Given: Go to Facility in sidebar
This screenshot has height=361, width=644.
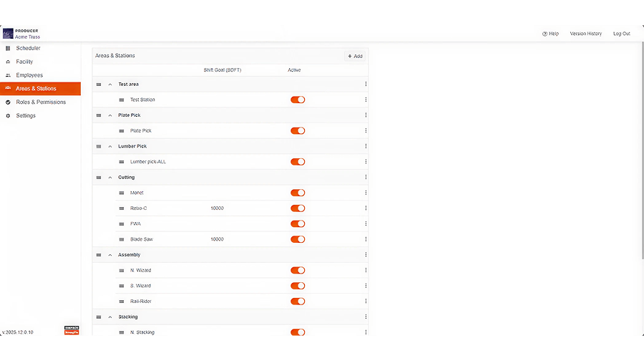Looking at the screenshot, I should click(40, 62).
